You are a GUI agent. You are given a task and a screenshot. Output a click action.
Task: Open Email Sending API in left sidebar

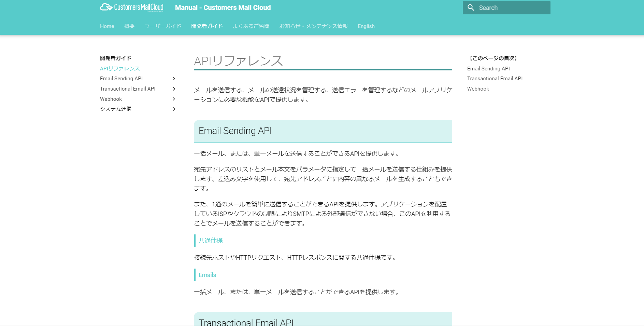[x=121, y=79]
